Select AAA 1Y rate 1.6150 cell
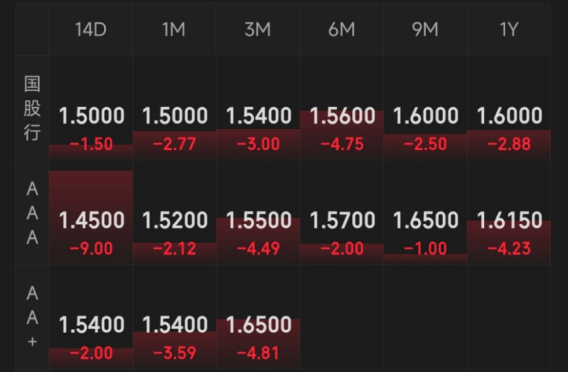Viewport: 569px width, 372px height. (509, 213)
